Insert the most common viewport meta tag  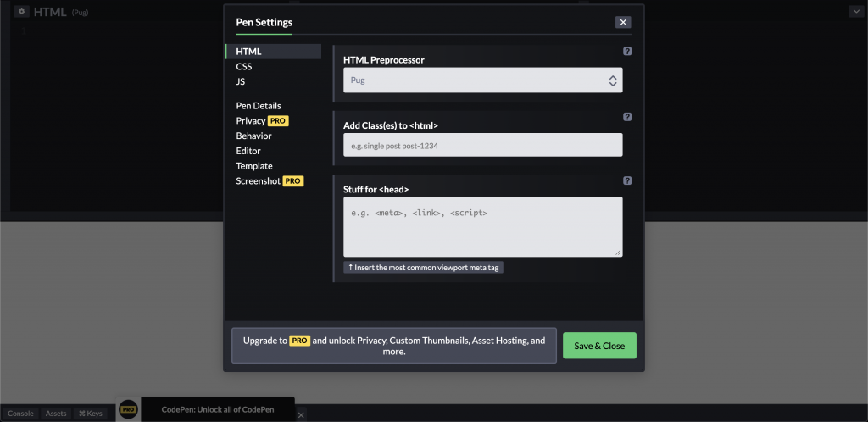coord(424,268)
